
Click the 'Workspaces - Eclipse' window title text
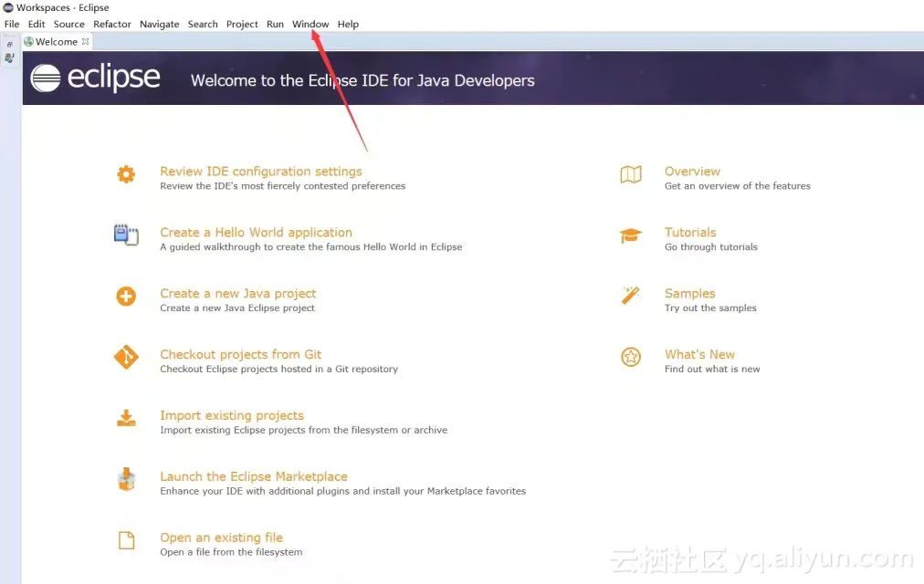point(62,7)
